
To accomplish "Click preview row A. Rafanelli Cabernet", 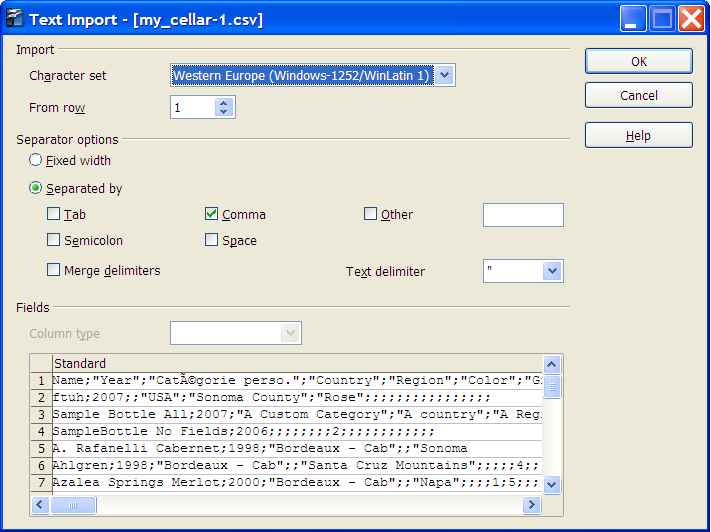I will click(297, 448).
